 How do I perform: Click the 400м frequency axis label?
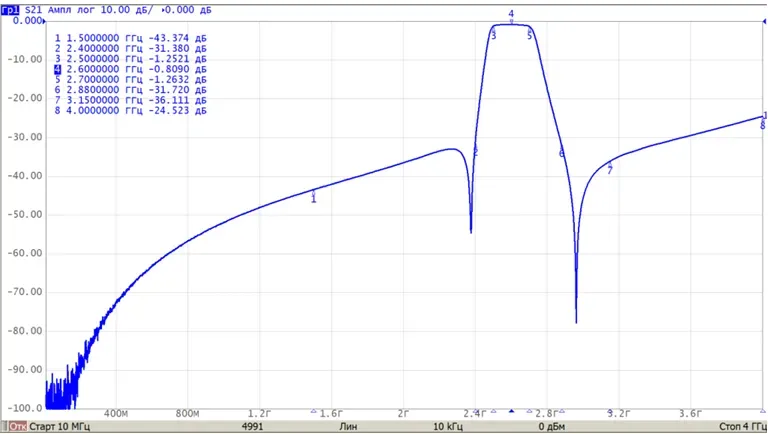[x=116, y=414]
